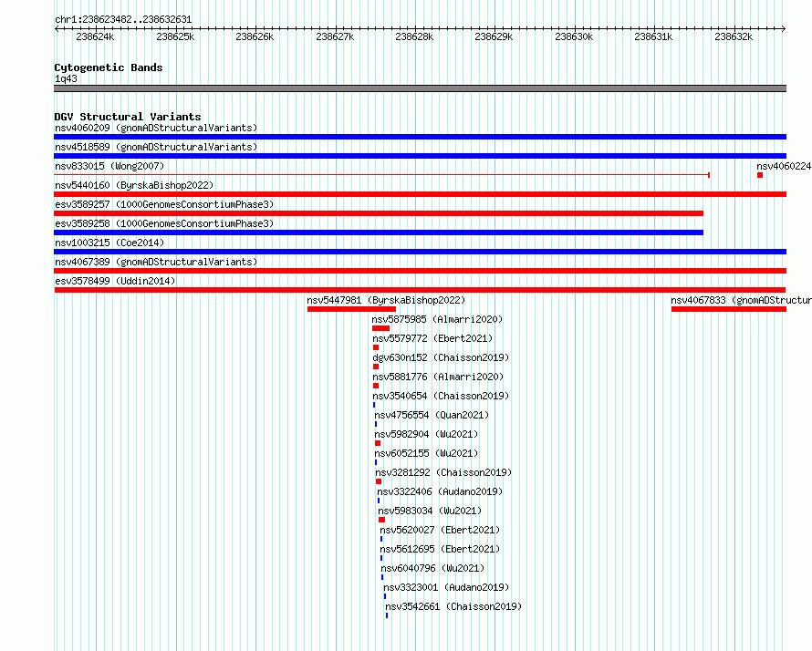
Task: Open the nsv5881776 (Almarri2020) label
Action: click(438, 377)
